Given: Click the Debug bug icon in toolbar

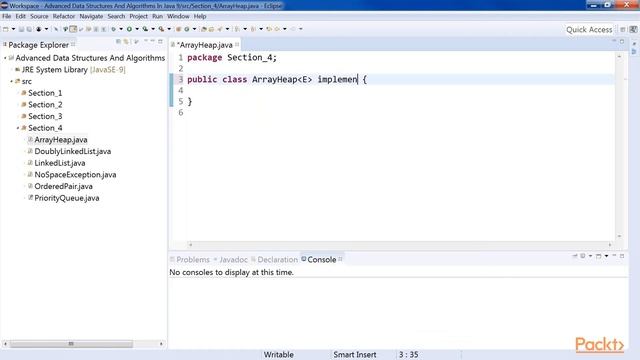Looking at the screenshot, I should pyautogui.click(x=113, y=29).
